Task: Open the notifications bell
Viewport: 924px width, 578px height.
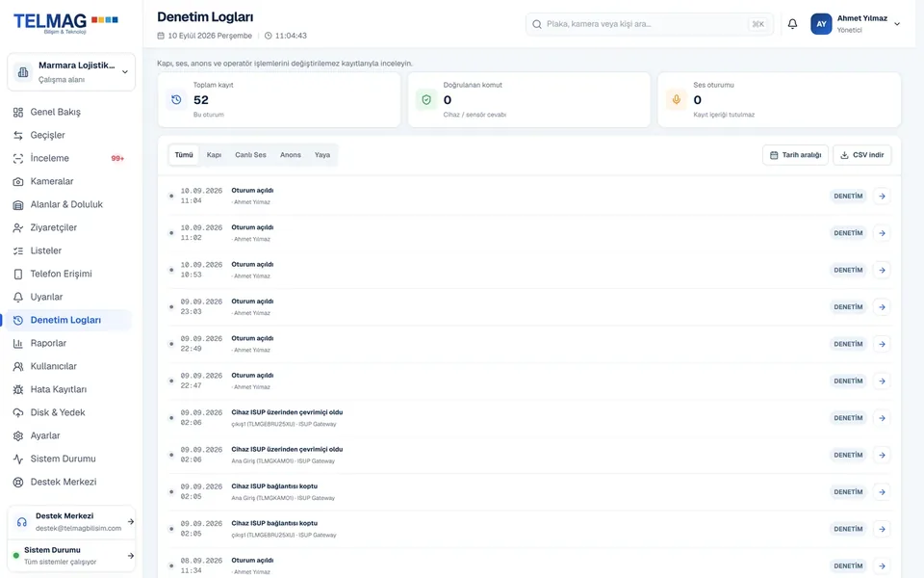Action: pyautogui.click(x=792, y=24)
